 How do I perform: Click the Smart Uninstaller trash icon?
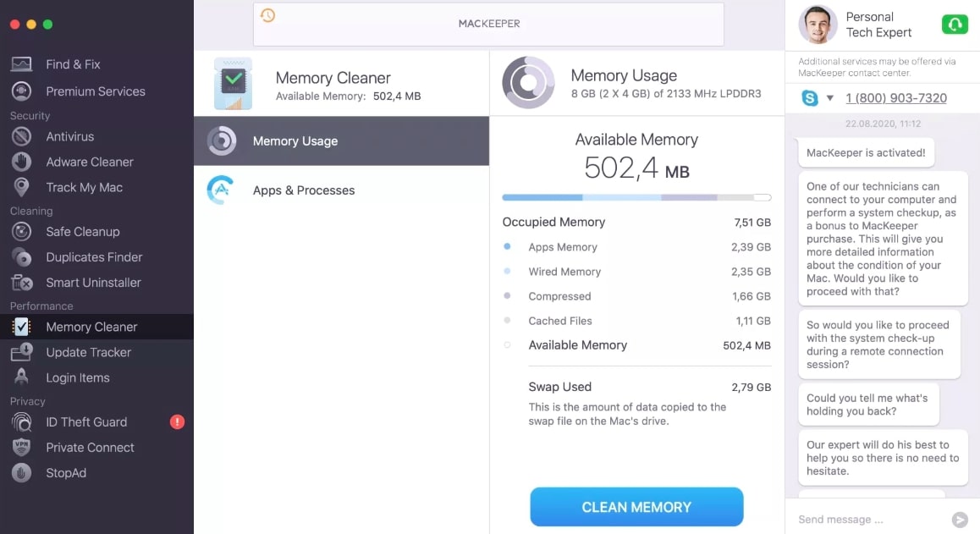click(21, 283)
